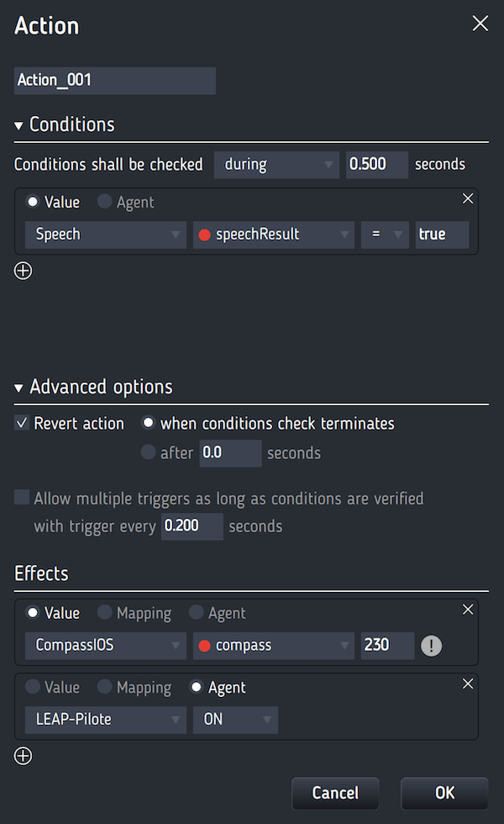Add a new condition with plus icon

23,271
